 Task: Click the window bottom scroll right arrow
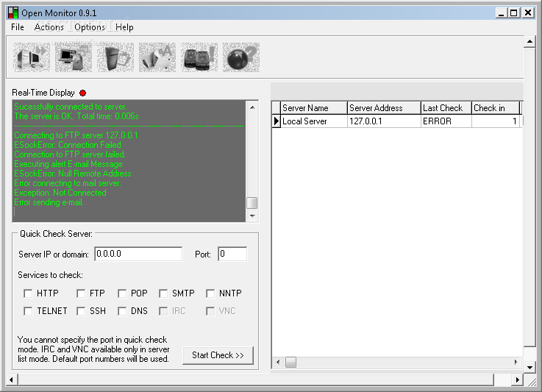click(x=518, y=380)
